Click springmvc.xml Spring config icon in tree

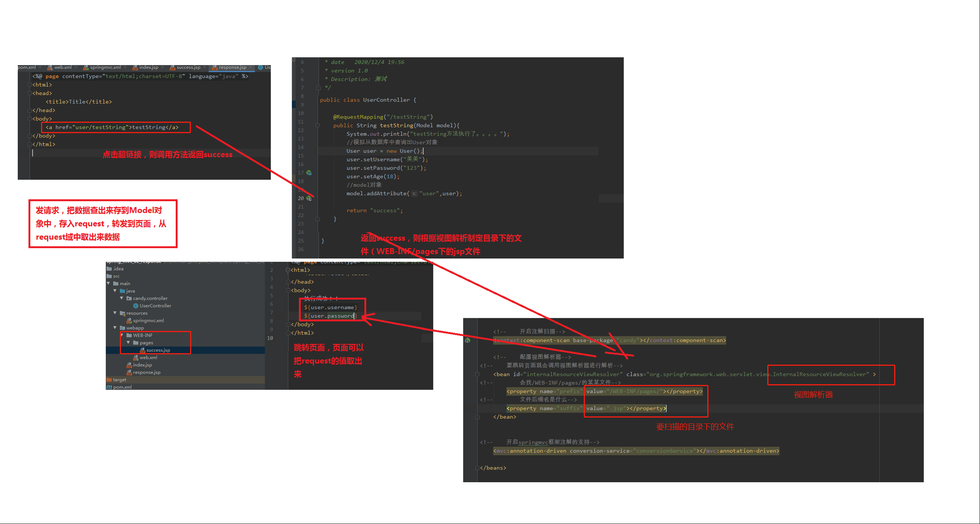(x=129, y=320)
